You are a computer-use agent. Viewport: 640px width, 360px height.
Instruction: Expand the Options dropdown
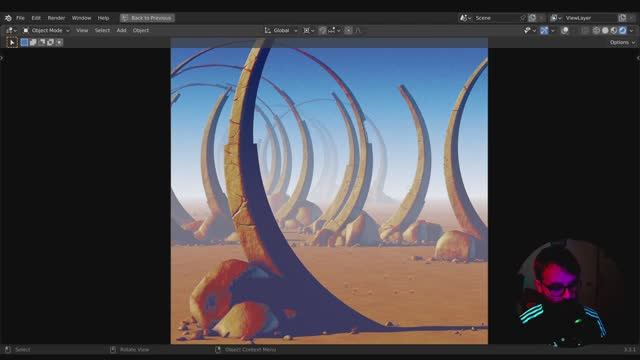tap(622, 42)
